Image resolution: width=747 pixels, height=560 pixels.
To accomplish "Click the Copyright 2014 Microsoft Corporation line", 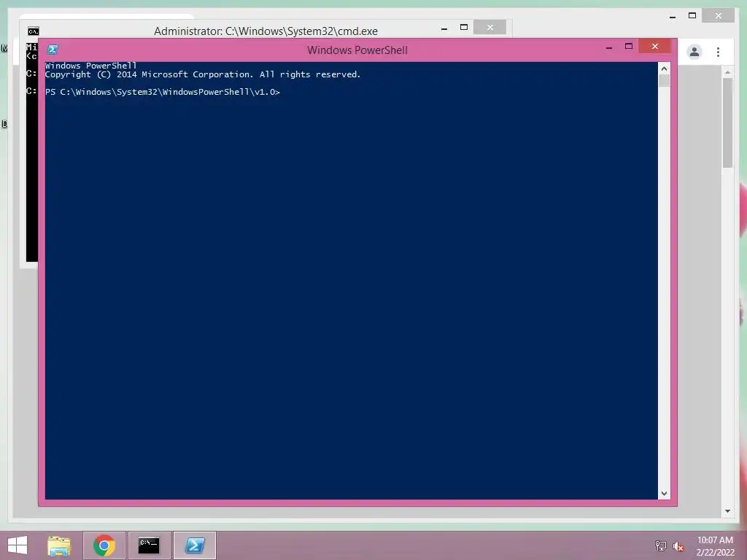I will (x=203, y=75).
